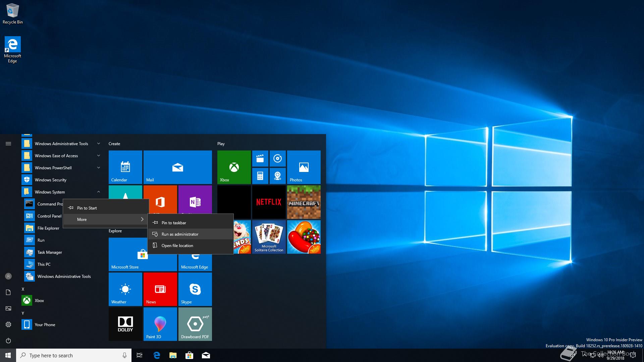This screenshot has width=644, height=362.
Task: Click the Play group title
Action: point(221,143)
